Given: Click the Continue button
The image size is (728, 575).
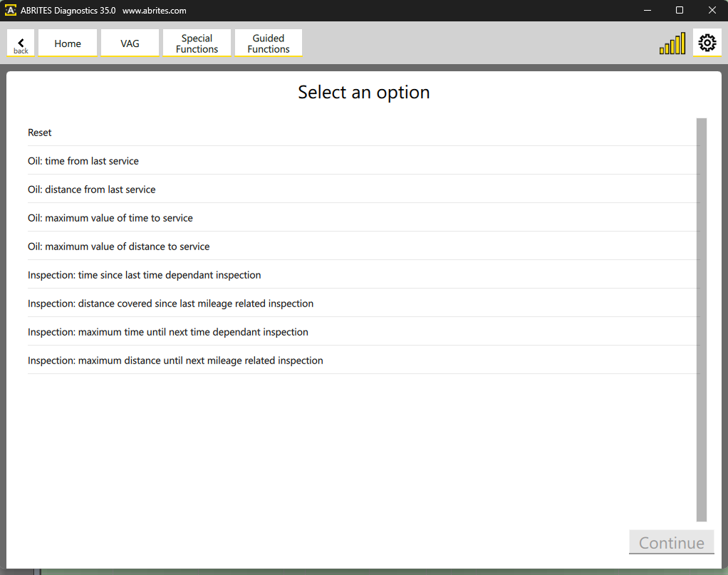Looking at the screenshot, I should 671,542.
